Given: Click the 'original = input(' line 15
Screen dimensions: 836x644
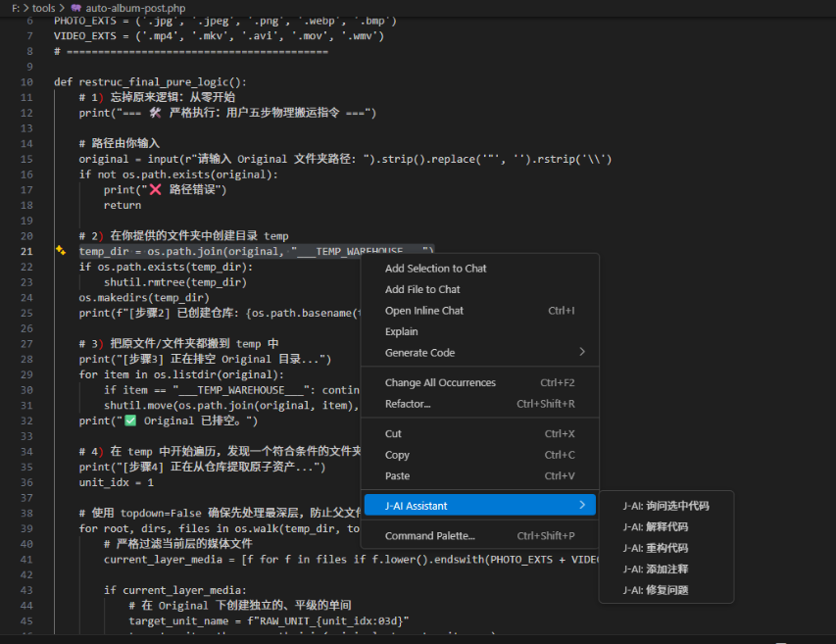Looking at the screenshot, I should point(345,159).
